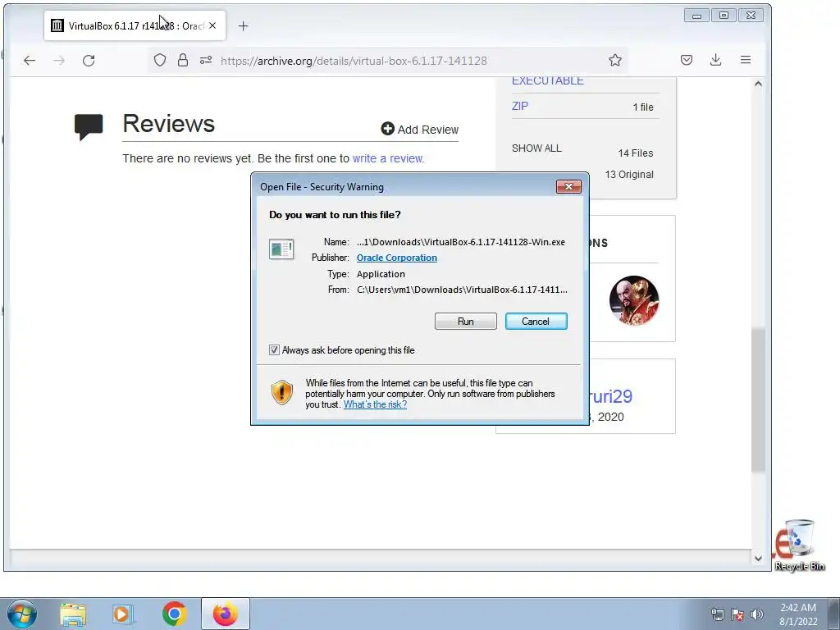Click the uploader avatar thumbnail
The height and width of the screenshot is (630, 840).
pyautogui.click(x=634, y=300)
